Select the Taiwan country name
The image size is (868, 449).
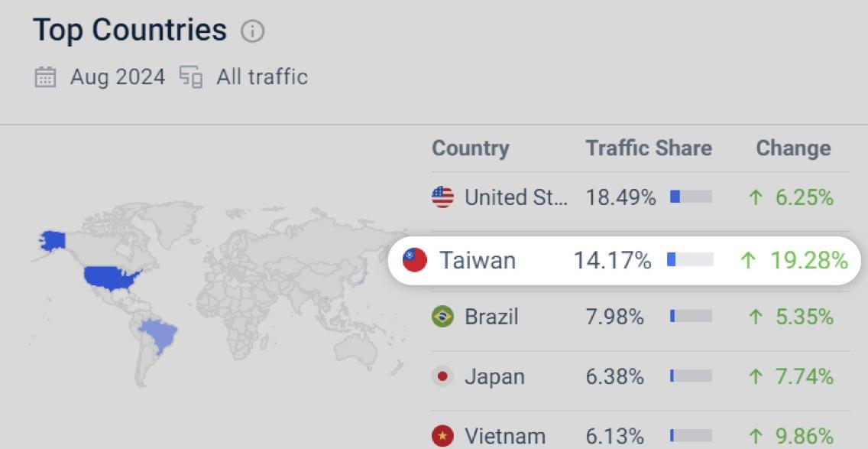(478, 260)
